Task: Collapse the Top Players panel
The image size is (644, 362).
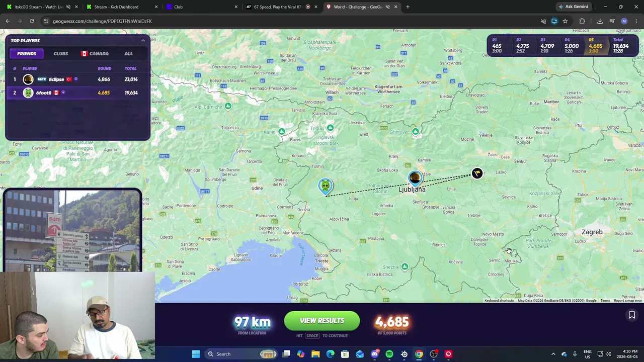Action: point(143,40)
